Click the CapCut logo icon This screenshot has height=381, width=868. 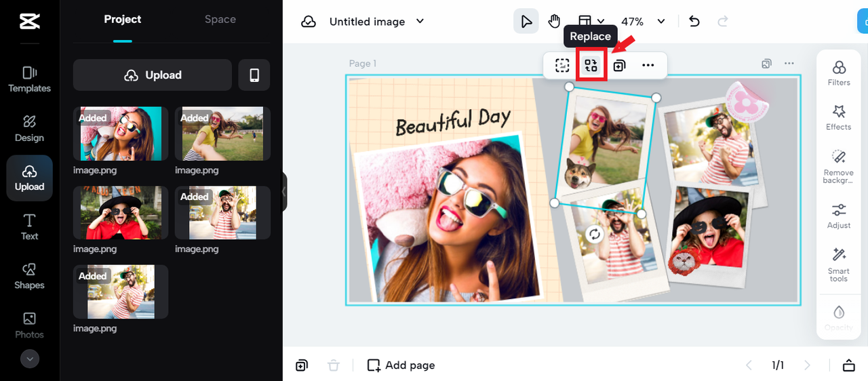[29, 22]
